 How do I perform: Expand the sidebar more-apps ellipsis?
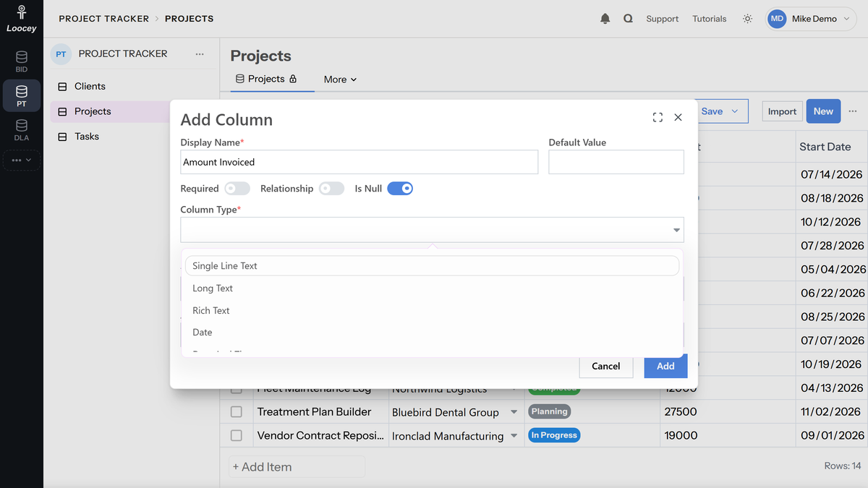(22, 160)
